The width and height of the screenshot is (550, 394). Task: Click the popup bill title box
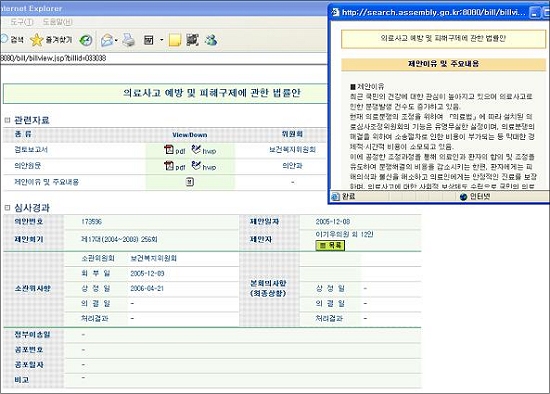pyautogui.click(x=443, y=39)
